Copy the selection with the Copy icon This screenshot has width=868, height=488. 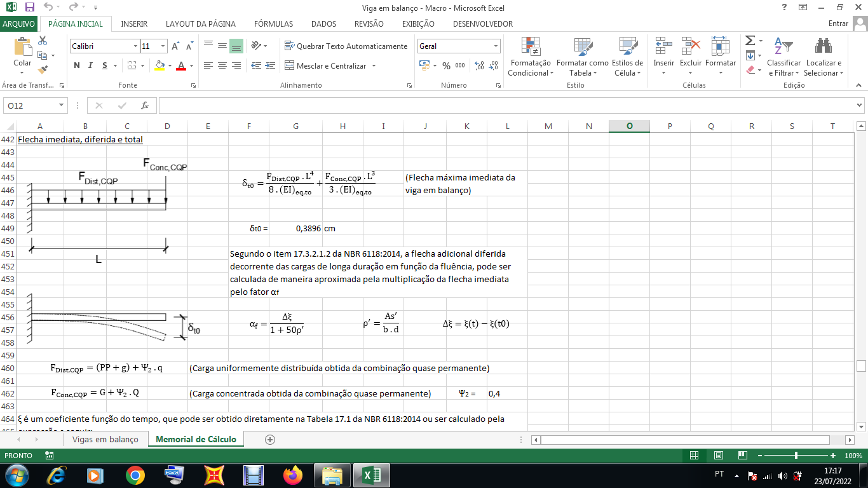coord(43,55)
